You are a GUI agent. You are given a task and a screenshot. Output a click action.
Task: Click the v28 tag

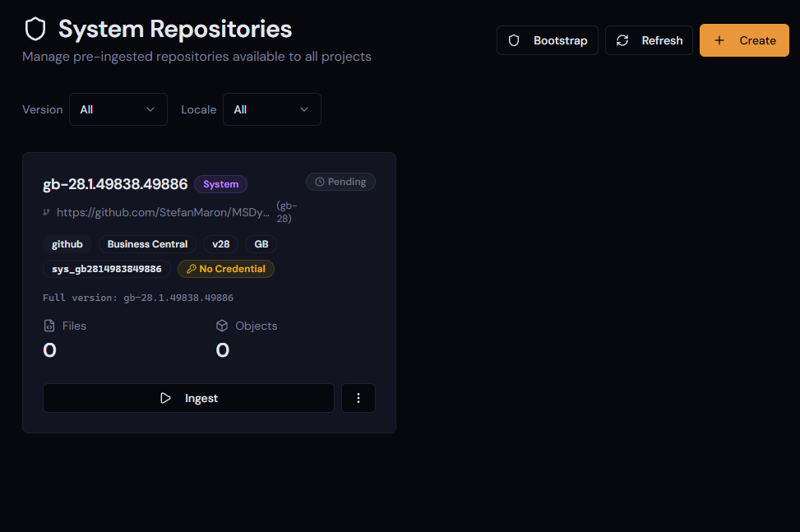(x=221, y=244)
